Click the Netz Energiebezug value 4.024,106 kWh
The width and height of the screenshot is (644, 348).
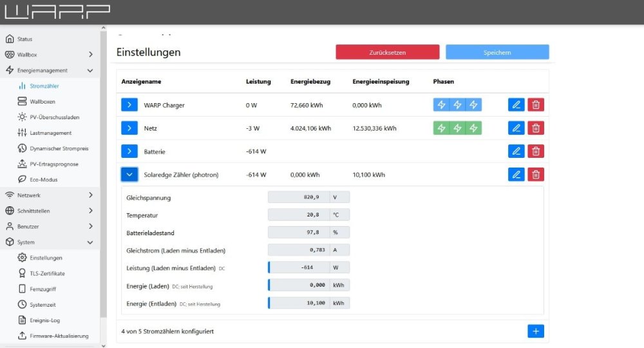[x=310, y=128]
